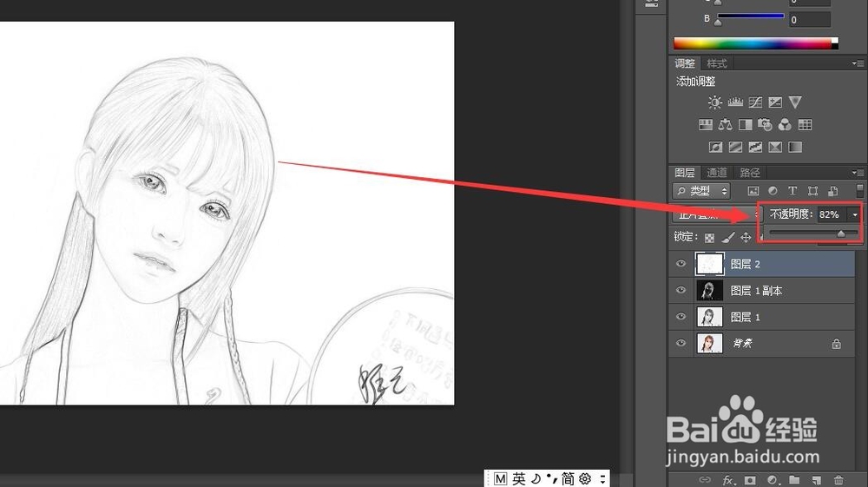Hide 图层 1 with eye icon
Image resolution: width=868 pixels, height=487 pixels.
(681, 317)
